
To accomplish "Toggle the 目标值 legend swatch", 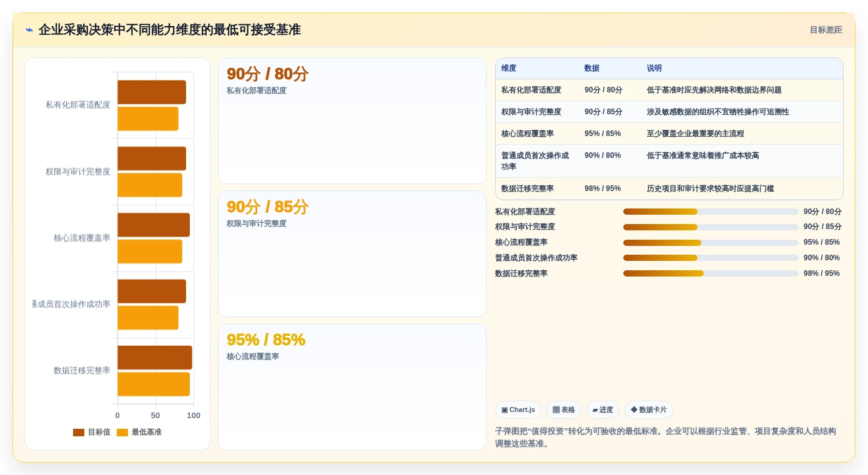I will tap(79, 432).
